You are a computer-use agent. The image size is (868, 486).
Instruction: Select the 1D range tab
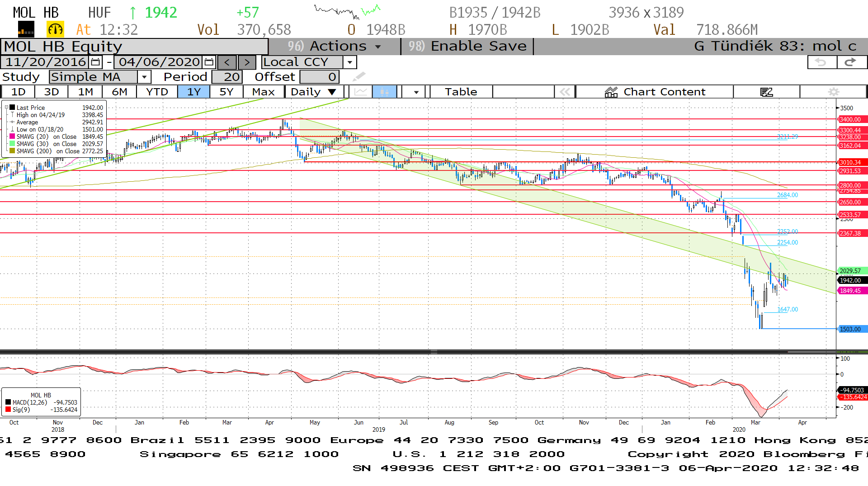tap(18, 92)
